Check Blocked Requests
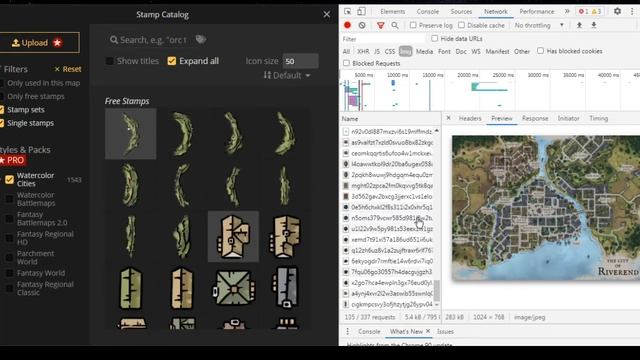Viewport: 640px width, 360px height. 347,63
